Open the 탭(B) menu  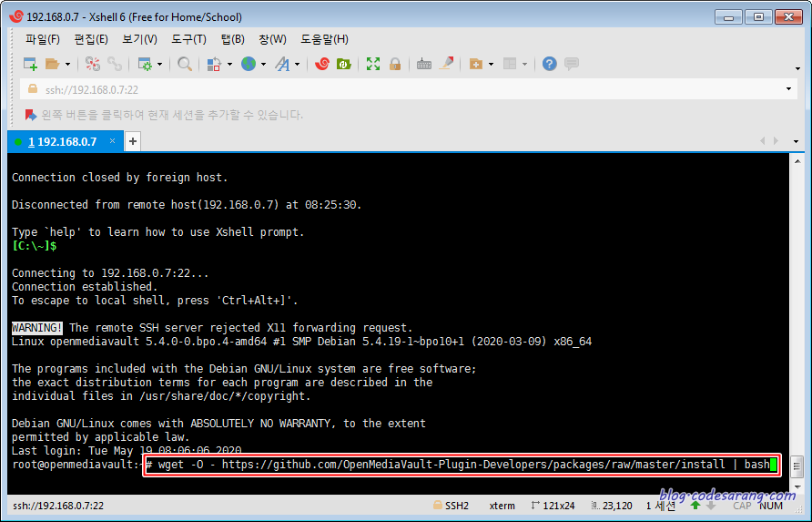(x=232, y=39)
